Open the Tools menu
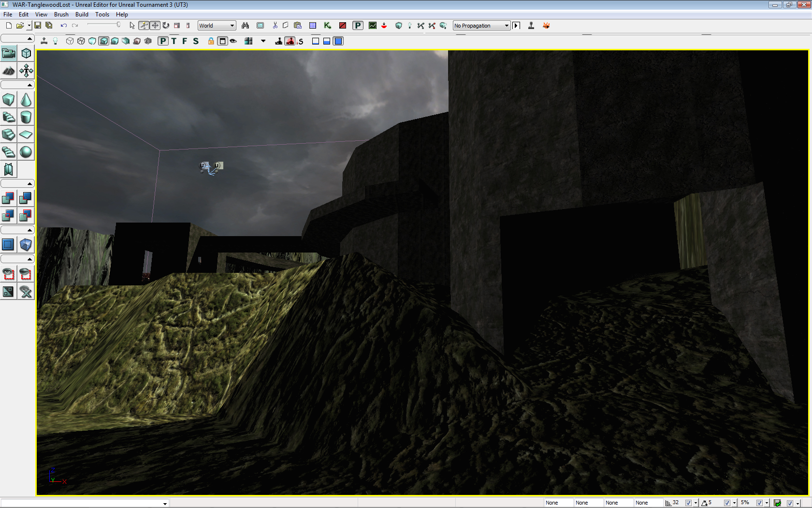Screen dimensions: 812x508 (x=102, y=15)
